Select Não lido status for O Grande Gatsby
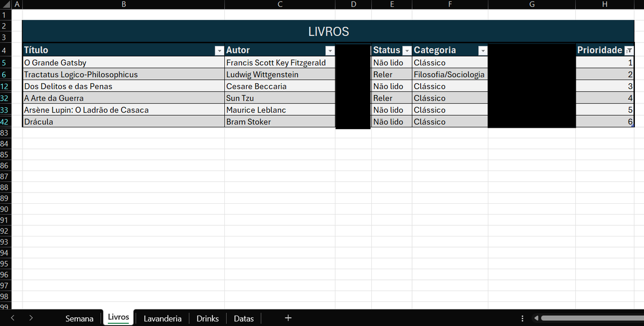 (x=392, y=63)
